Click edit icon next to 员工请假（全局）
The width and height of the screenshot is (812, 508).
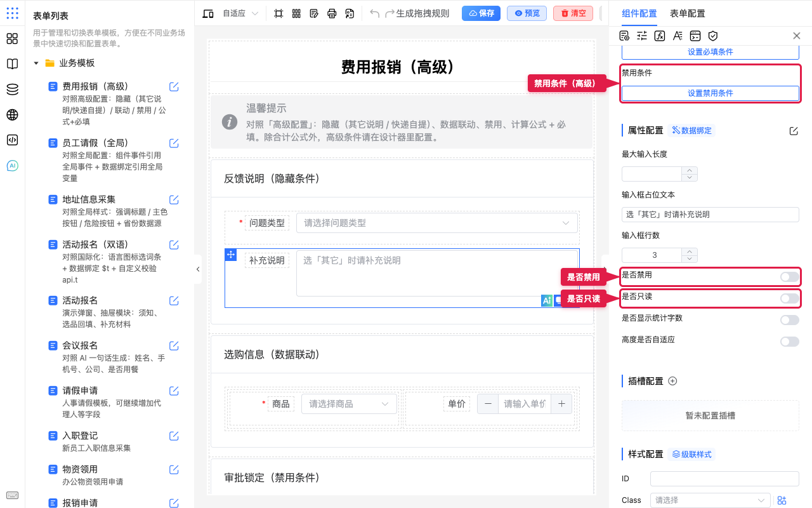[174, 143]
